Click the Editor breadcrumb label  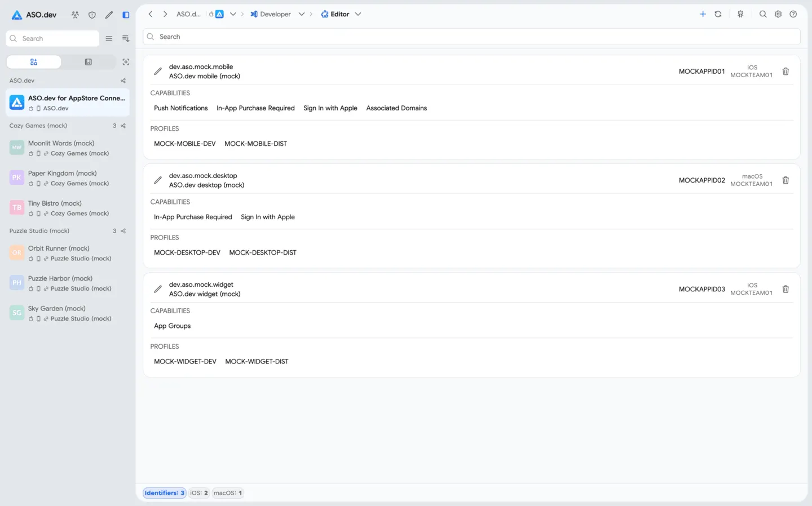click(x=339, y=14)
